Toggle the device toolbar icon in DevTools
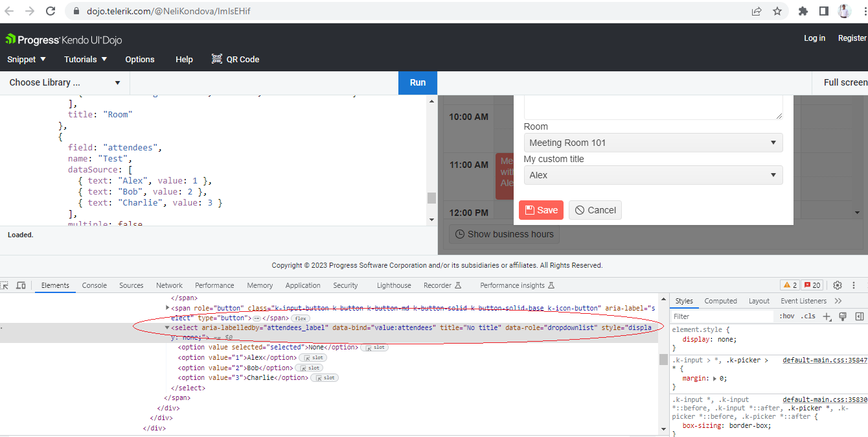868x437 pixels. (x=21, y=285)
